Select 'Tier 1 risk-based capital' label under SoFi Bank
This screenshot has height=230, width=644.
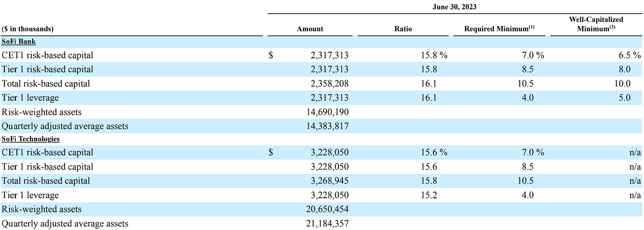(48, 69)
